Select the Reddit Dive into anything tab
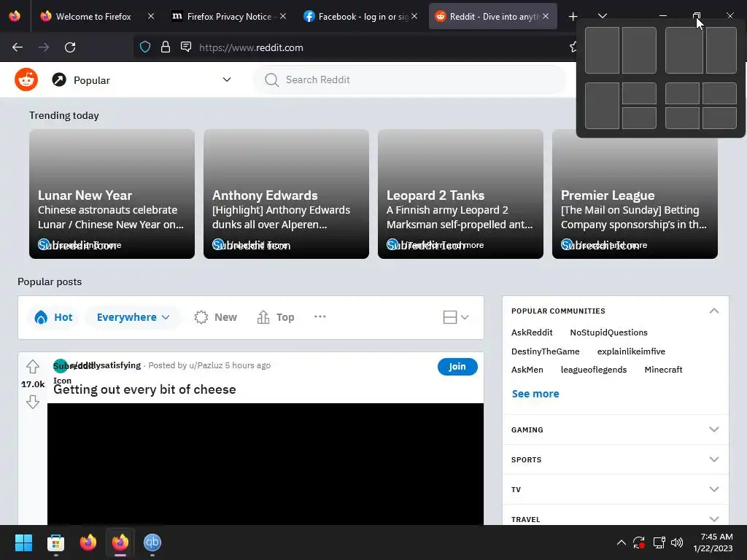 pos(494,17)
